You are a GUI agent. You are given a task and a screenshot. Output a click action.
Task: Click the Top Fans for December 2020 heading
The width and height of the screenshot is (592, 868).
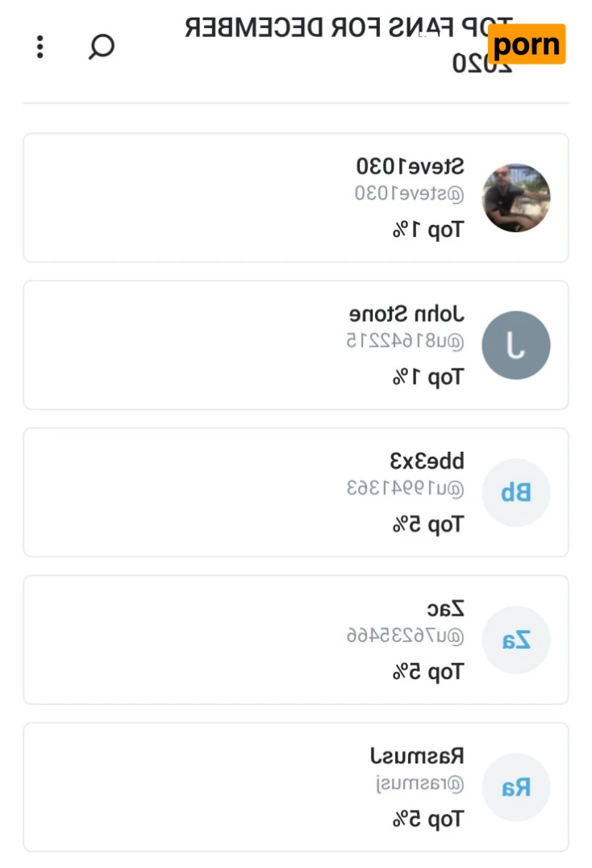click(x=347, y=44)
